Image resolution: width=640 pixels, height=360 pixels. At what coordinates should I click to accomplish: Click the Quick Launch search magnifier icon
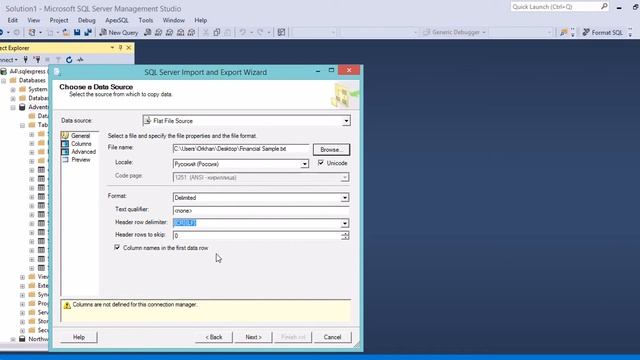pyautogui.click(x=604, y=7)
